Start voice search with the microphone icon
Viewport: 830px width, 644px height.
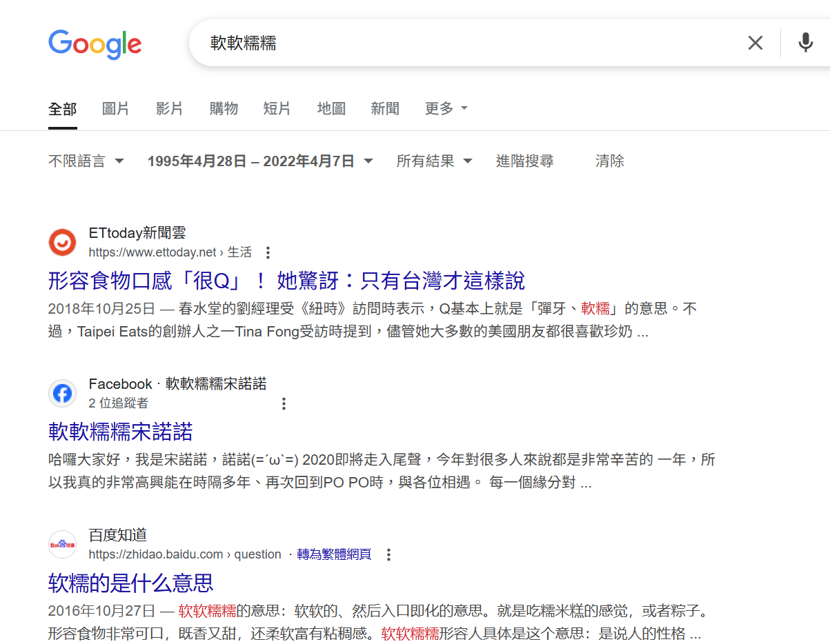(x=805, y=43)
